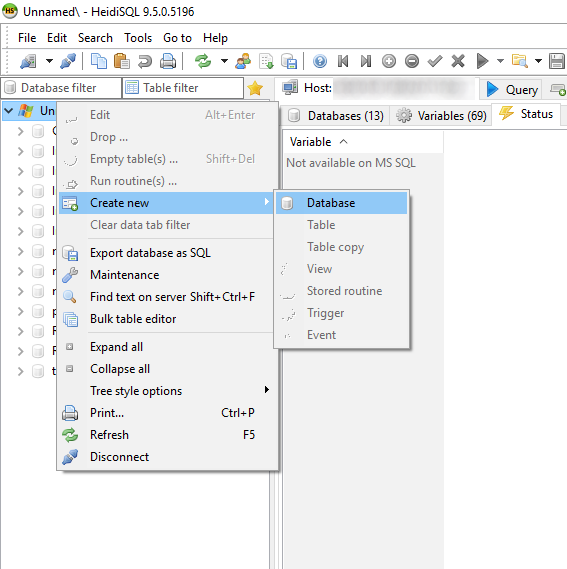567x569 pixels.
Task: Switch to the Variables (69) tab
Action: click(x=441, y=116)
